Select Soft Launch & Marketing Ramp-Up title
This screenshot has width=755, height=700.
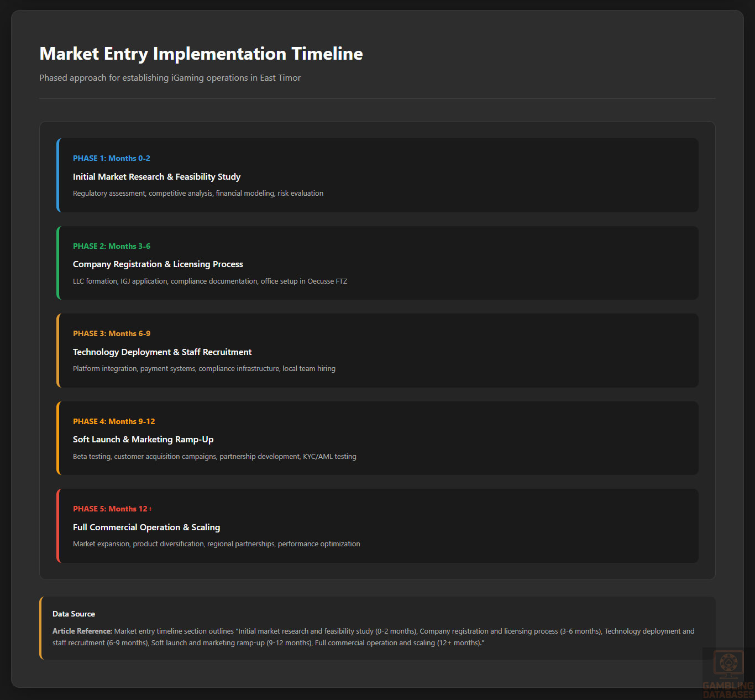[x=143, y=440]
